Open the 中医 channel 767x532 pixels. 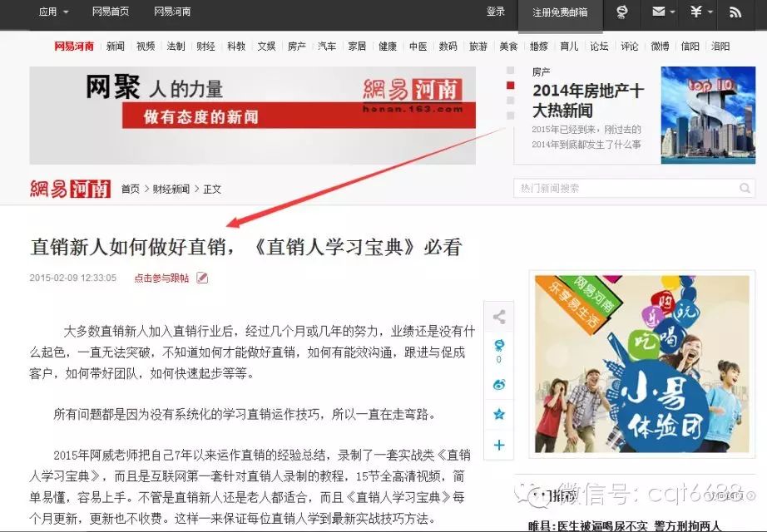pos(418,47)
